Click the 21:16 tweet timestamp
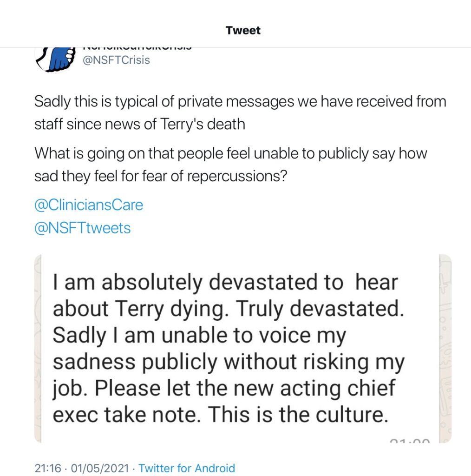Screen dimensions: 471x476 point(48,468)
